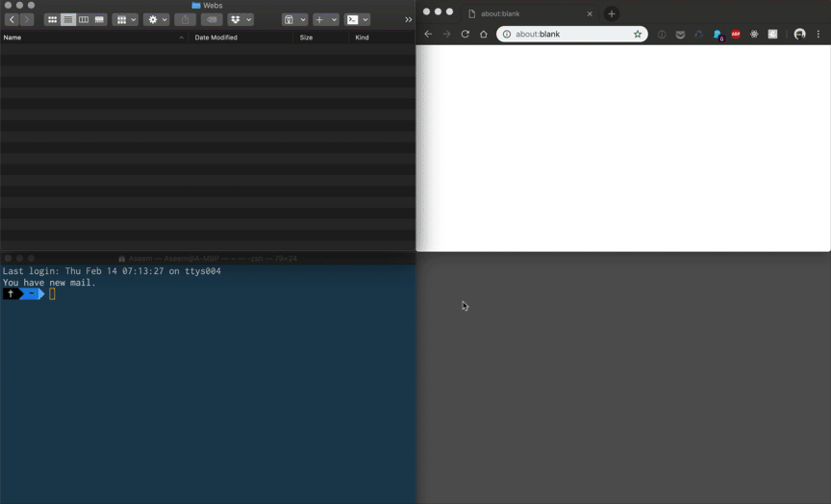Open a new Chrome tab
Image resolution: width=831 pixels, height=504 pixels.
pyautogui.click(x=612, y=13)
